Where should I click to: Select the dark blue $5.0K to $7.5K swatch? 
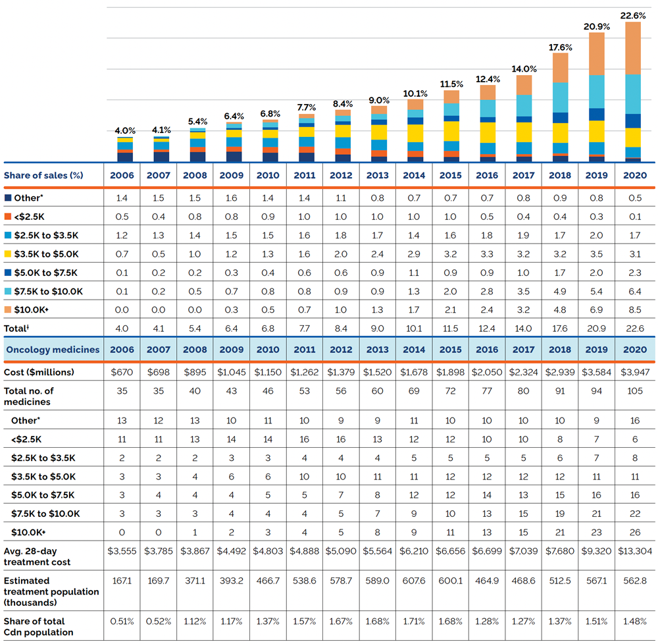(x=7, y=273)
